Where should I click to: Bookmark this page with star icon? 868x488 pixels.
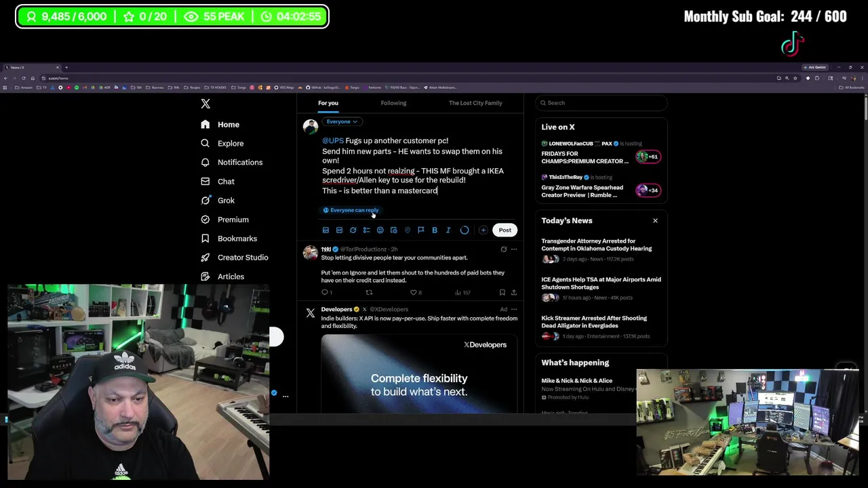(x=795, y=79)
